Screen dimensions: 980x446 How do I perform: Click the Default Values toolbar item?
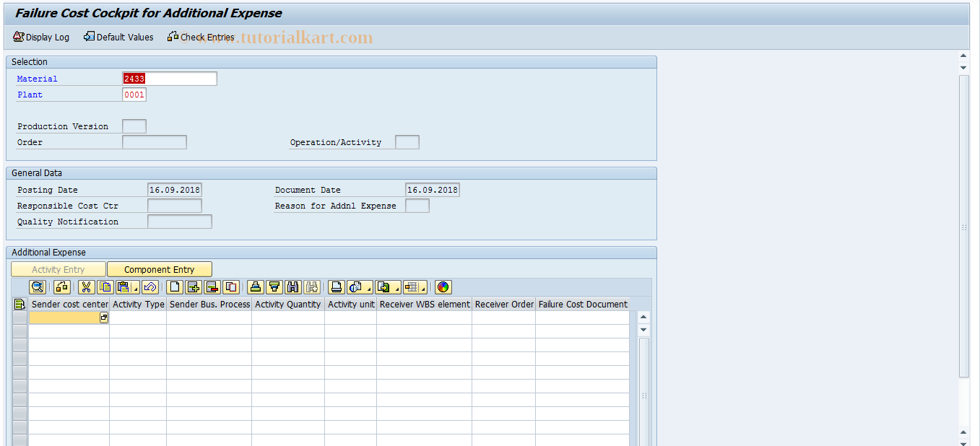118,37
